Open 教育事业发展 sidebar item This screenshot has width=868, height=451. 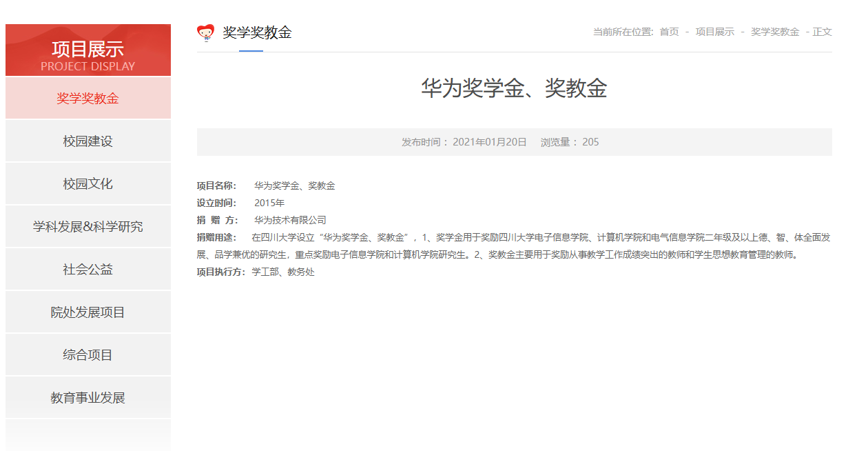[88, 397]
